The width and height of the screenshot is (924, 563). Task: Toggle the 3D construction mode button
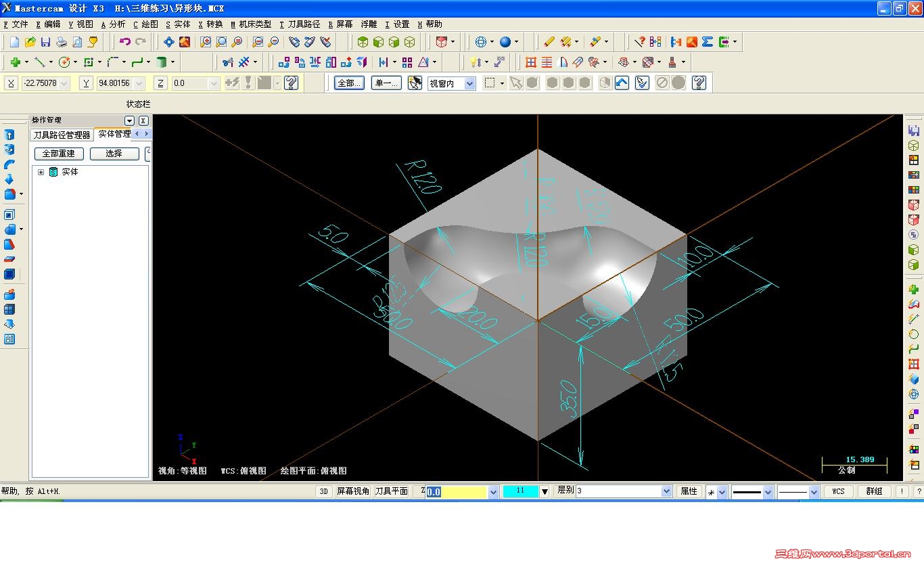324,491
